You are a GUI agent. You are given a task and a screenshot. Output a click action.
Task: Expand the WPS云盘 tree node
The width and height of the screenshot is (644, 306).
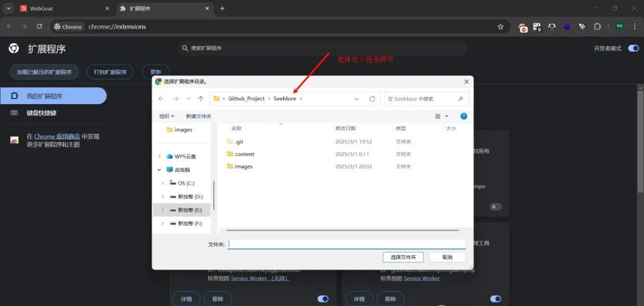pos(159,157)
